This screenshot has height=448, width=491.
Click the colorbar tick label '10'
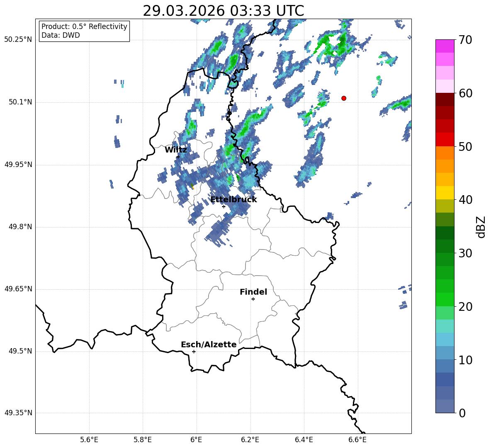coord(465,360)
